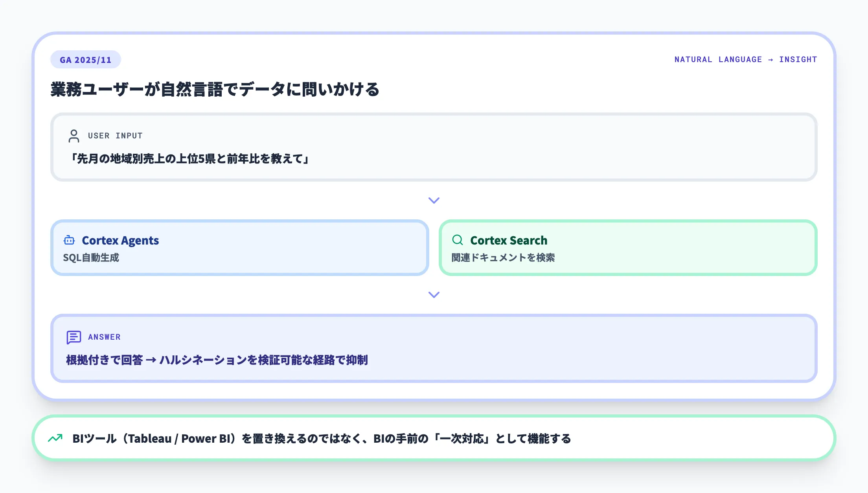Click the USER INPUT label

pyautogui.click(x=115, y=136)
